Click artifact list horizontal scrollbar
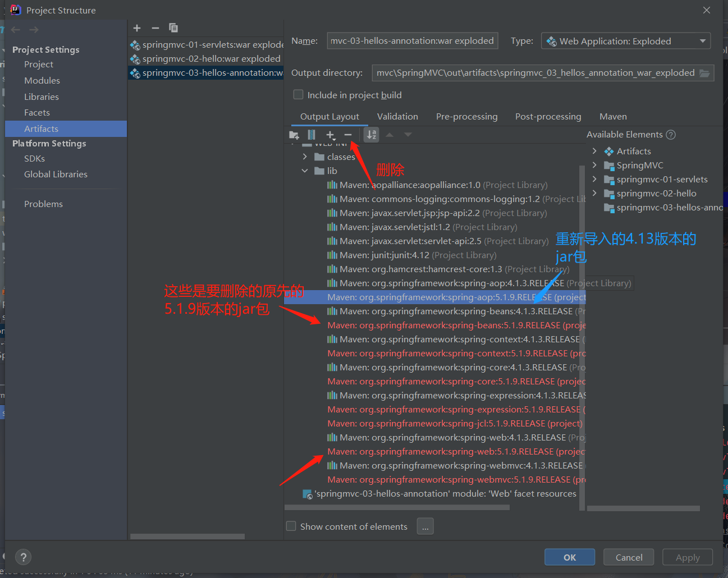The height and width of the screenshot is (578, 728). coord(187,536)
